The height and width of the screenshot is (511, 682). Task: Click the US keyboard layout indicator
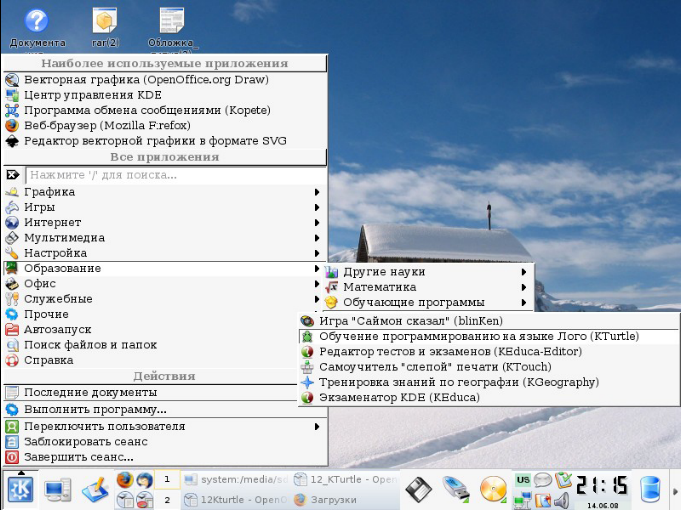(x=523, y=481)
